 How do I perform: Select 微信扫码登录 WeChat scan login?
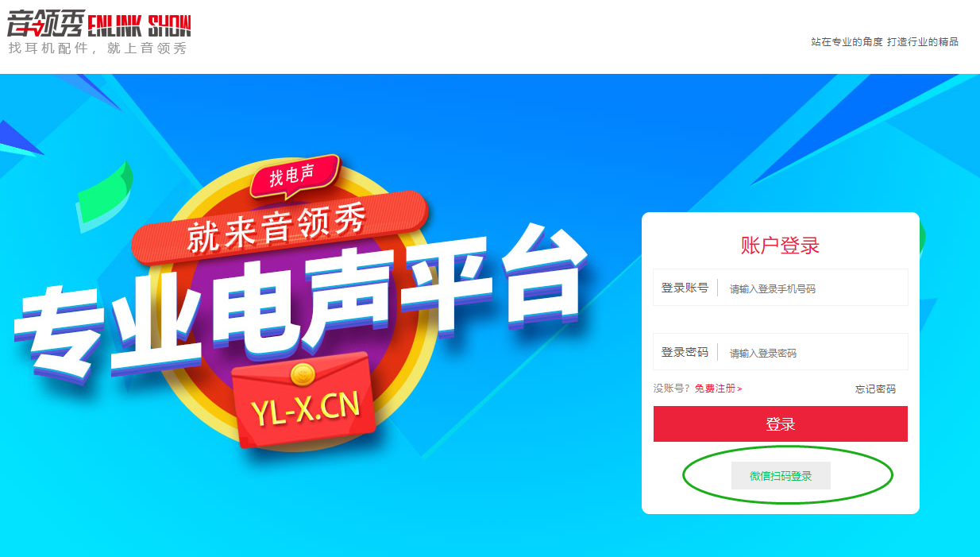pyautogui.click(x=781, y=476)
